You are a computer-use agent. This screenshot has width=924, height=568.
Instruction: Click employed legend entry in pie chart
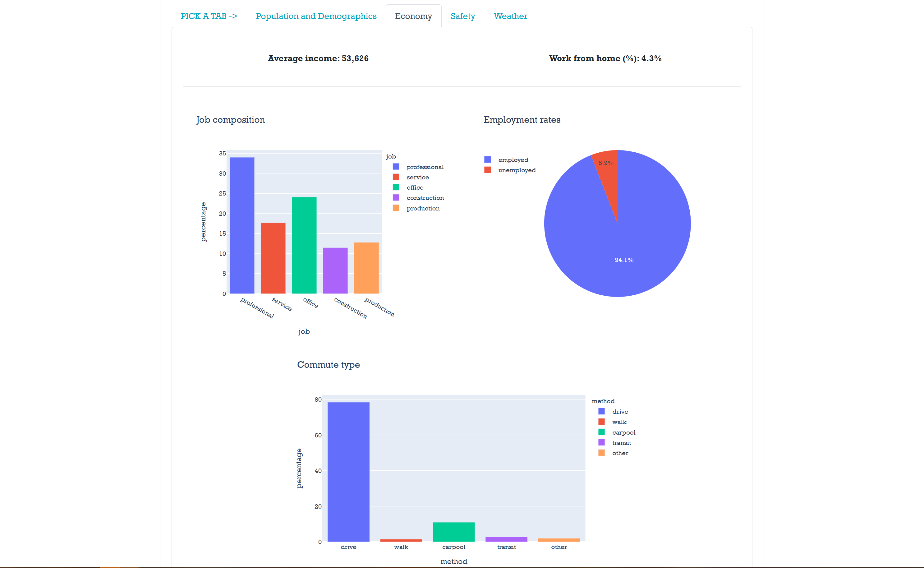(513, 160)
